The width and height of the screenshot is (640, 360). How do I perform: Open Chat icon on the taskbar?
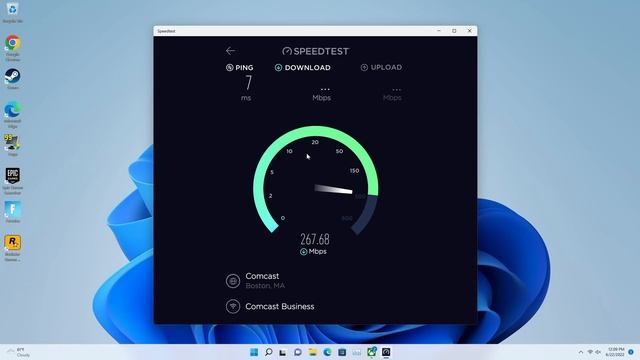point(298,352)
